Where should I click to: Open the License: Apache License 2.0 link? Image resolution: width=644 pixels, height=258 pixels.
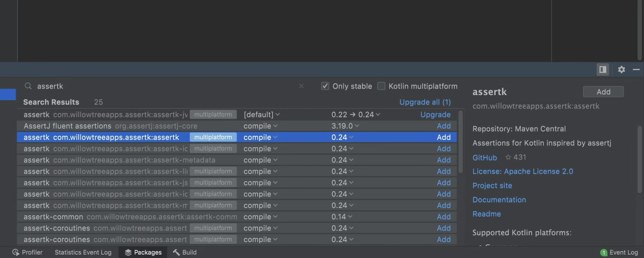coord(523,172)
